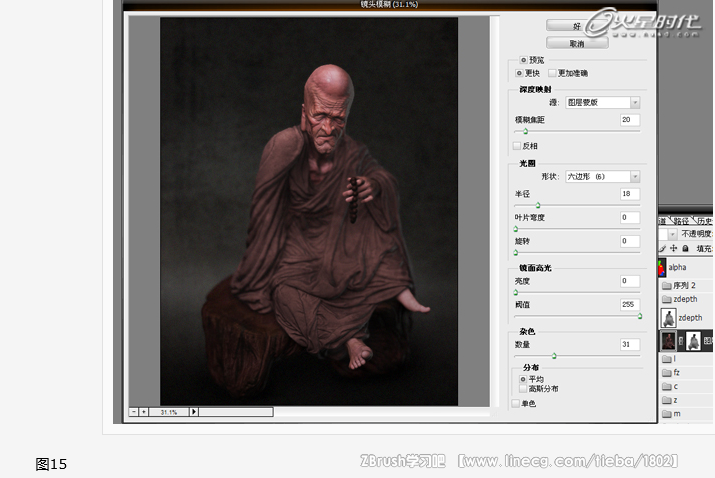
Task: Zoom in preview with plus button
Action: point(144,412)
